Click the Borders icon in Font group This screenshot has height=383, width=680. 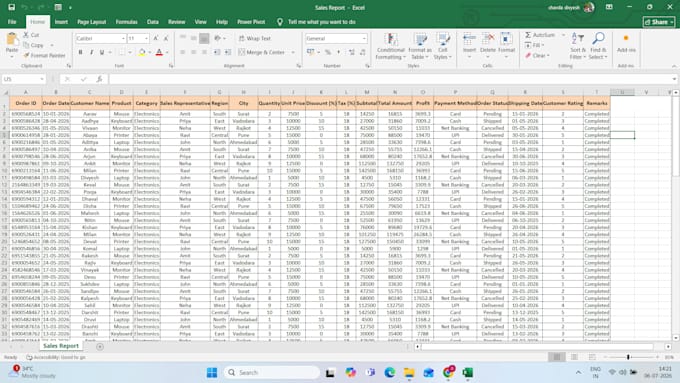point(122,52)
